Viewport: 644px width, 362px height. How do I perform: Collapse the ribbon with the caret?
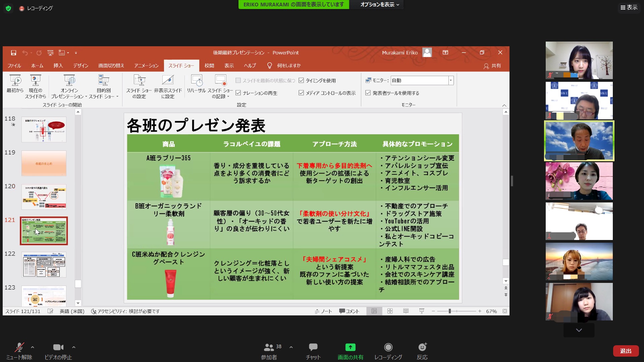click(x=504, y=105)
